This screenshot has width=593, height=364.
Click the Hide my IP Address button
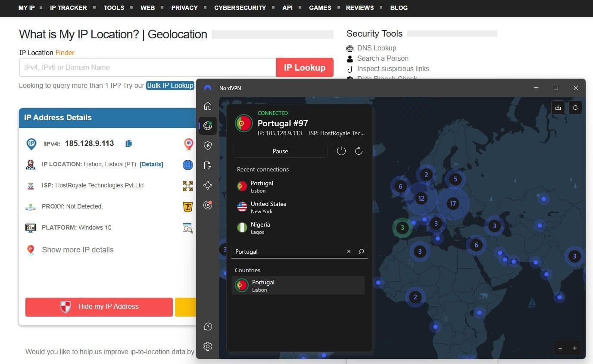click(99, 306)
